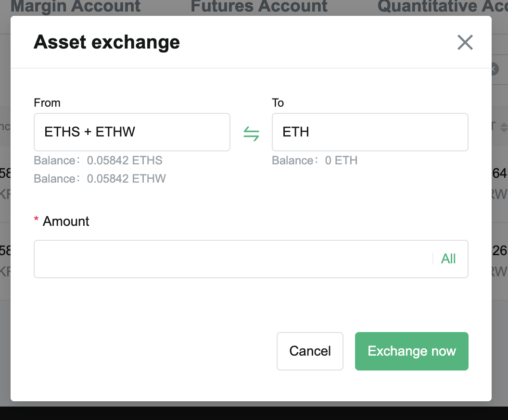
Task: Close the Asset exchange dialog
Action: point(465,42)
